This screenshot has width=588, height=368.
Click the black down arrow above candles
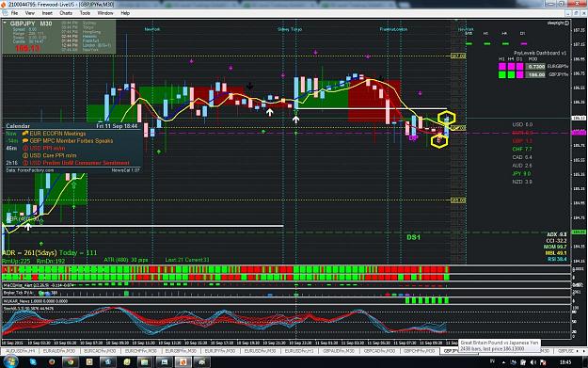click(249, 87)
